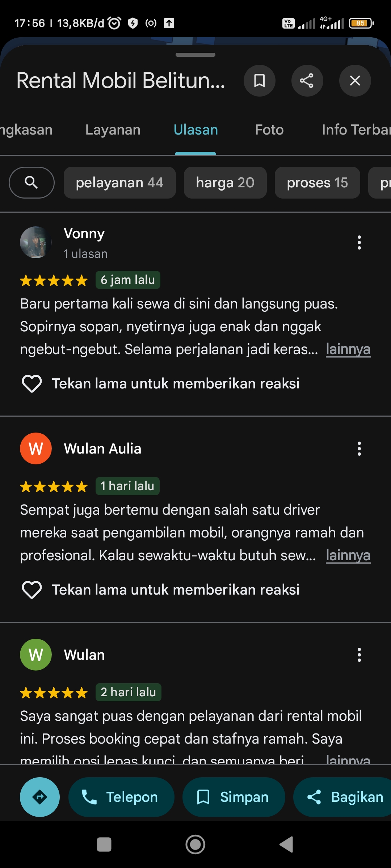This screenshot has height=868, width=391.
Task: Open Vonny's review three-dot menu
Action: click(359, 243)
